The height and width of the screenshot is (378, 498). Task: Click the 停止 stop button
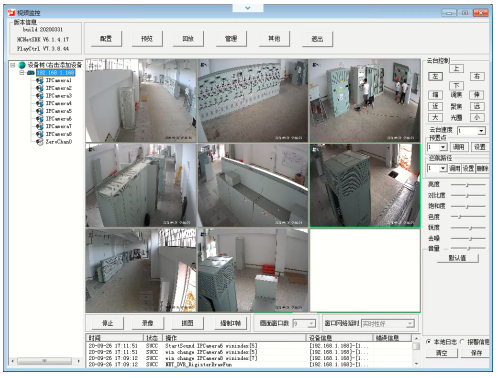tap(107, 323)
